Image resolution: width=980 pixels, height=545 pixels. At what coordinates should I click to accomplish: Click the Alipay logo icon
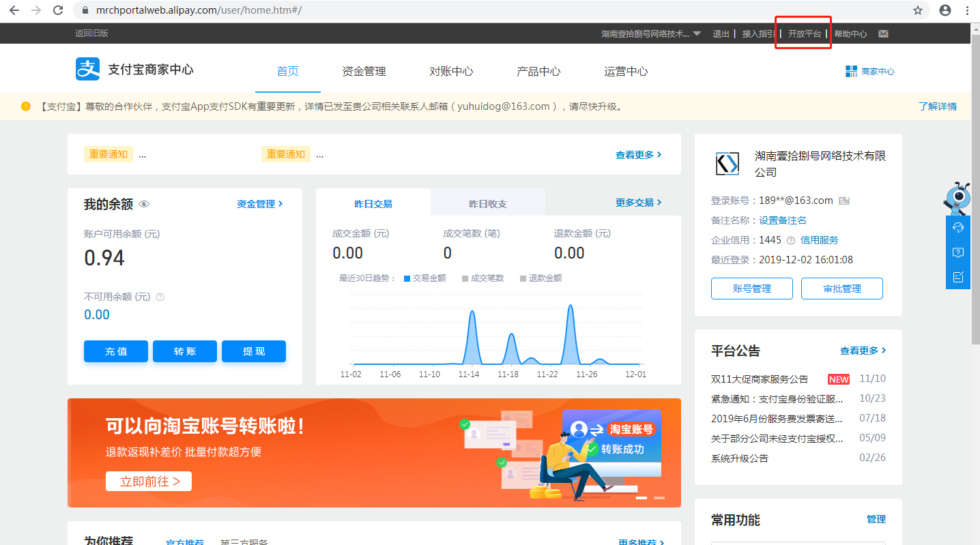pos(87,70)
